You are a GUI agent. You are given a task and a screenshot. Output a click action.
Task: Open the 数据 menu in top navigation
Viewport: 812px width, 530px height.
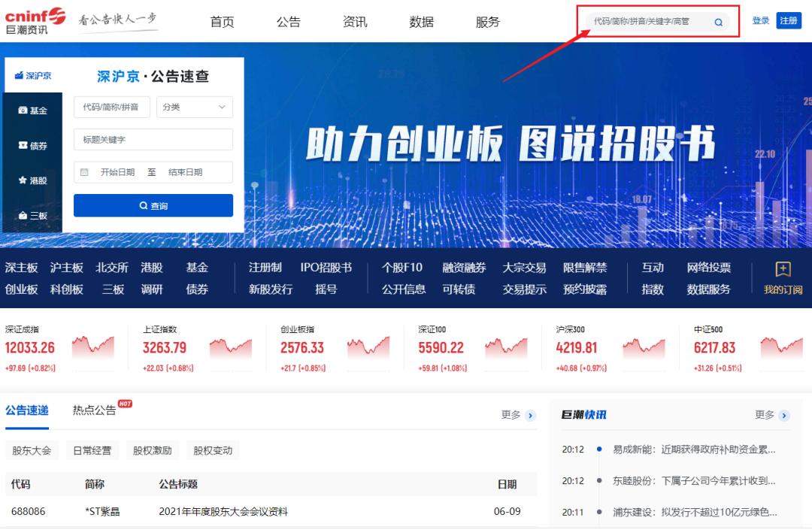pyautogui.click(x=421, y=22)
